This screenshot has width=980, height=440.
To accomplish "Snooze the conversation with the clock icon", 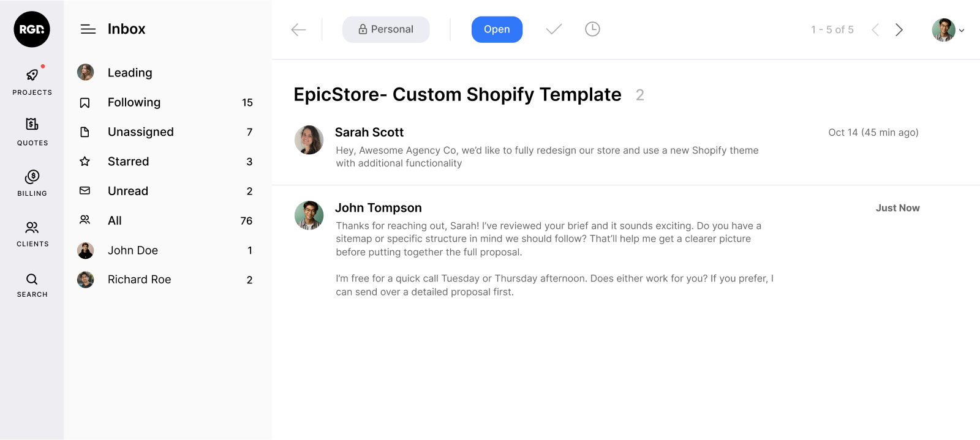I will (x=592, y=29).
